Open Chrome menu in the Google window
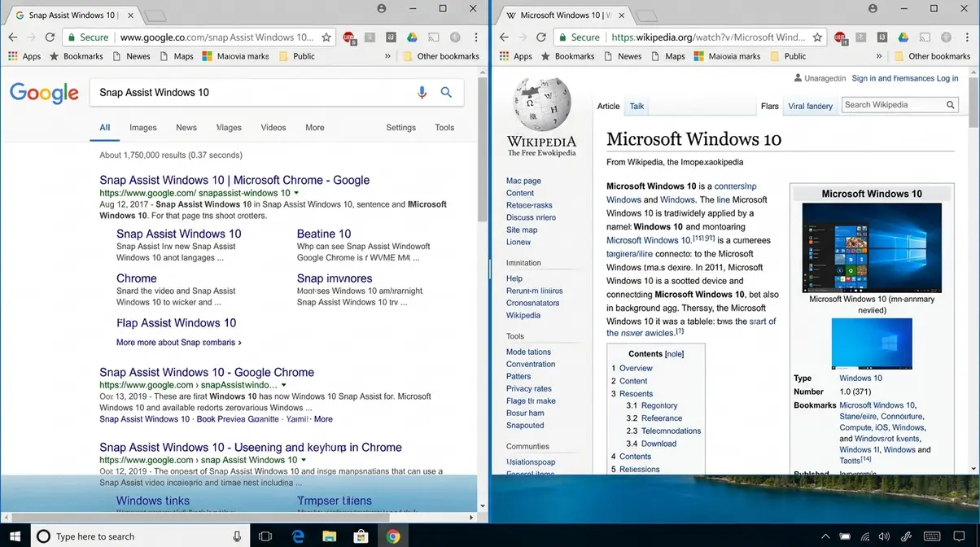 click(x=476, y=37)
